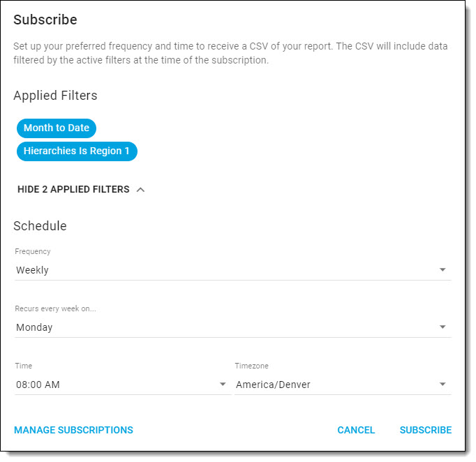Click the Timezone field's dropdown arrow
The image size is (476, 462).
point(442,385)
